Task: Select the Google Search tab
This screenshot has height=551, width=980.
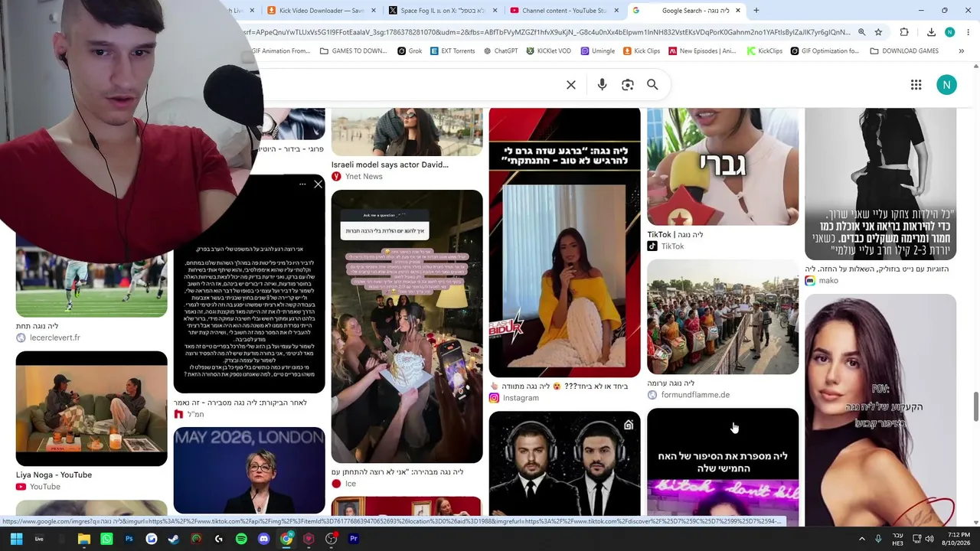Action: (x=686, y=10)
